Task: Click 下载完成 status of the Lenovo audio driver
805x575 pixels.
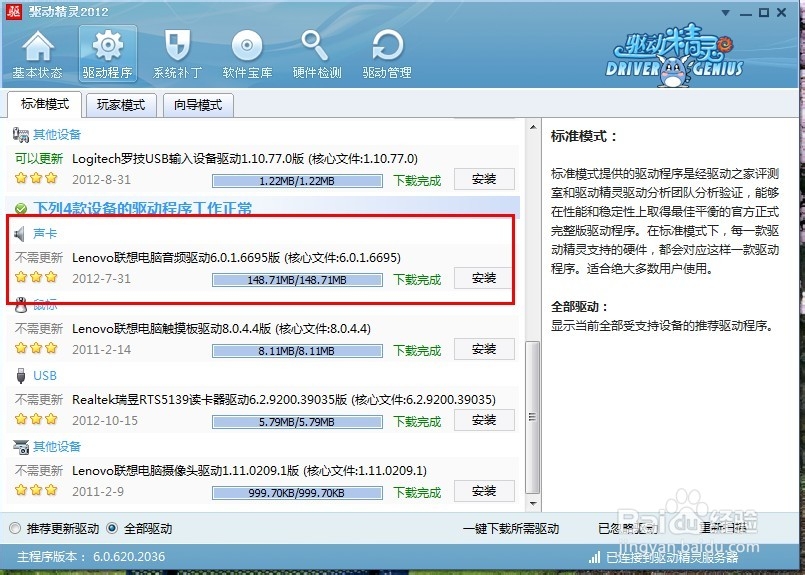Action: (417, 280)
